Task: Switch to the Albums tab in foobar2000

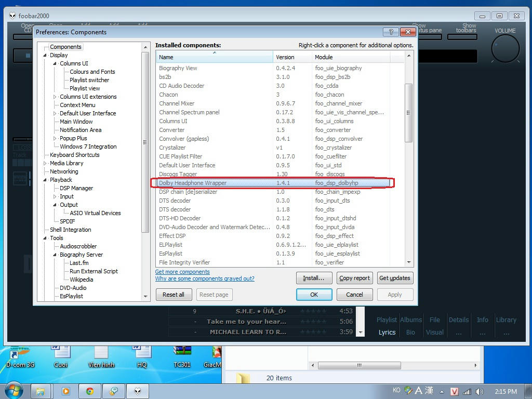Action: coord(410,320)
